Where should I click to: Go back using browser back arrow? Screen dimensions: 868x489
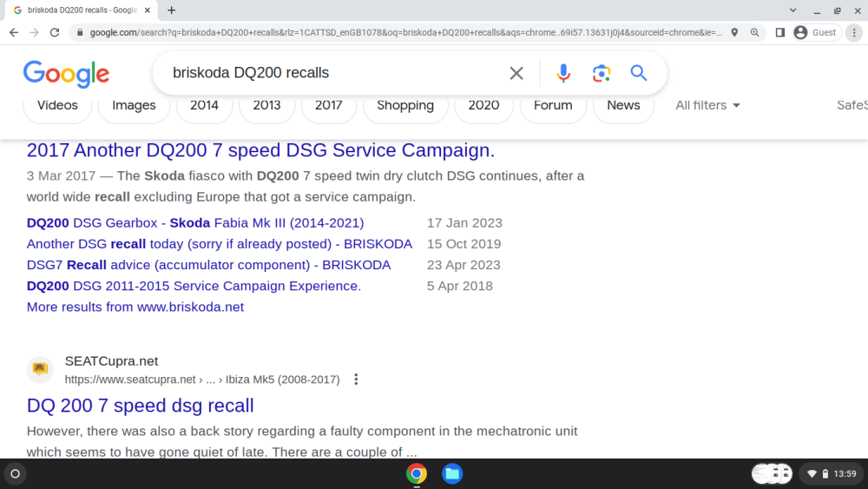click(x=14, y=33)
